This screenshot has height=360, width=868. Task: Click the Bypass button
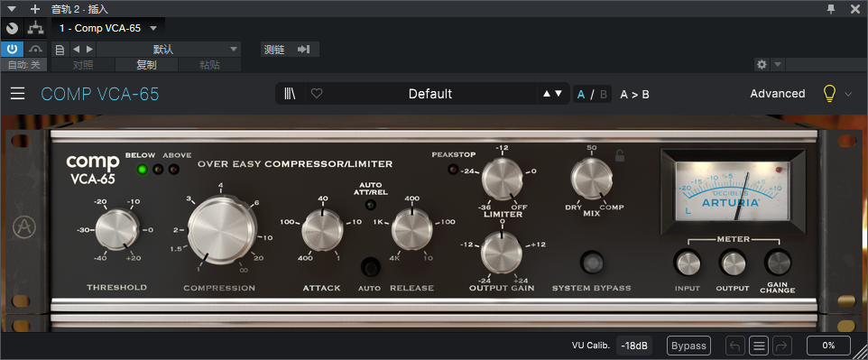(688, 346)
